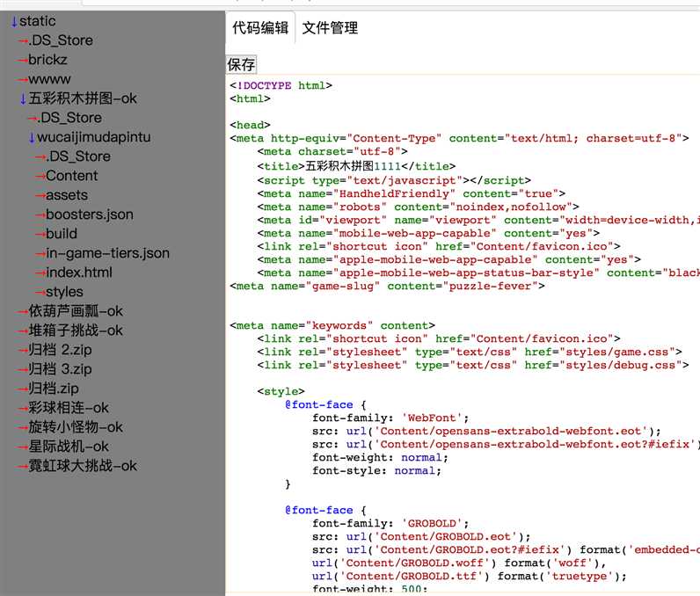Screen dimensions: 700x596
Task: Click the red arrow beside 彩球相连-ok
Action: [x=22, y=408]
